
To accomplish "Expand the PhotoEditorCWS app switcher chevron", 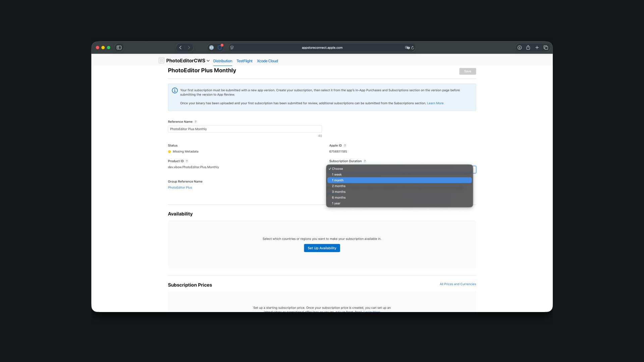I will (x=208, y=61).
